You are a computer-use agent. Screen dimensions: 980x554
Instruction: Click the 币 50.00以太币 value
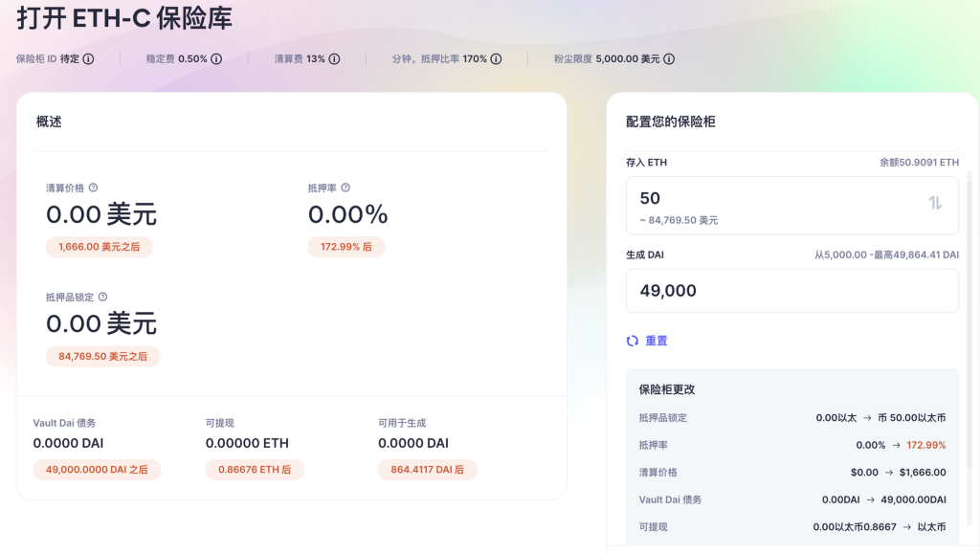(x=912, y=418)
